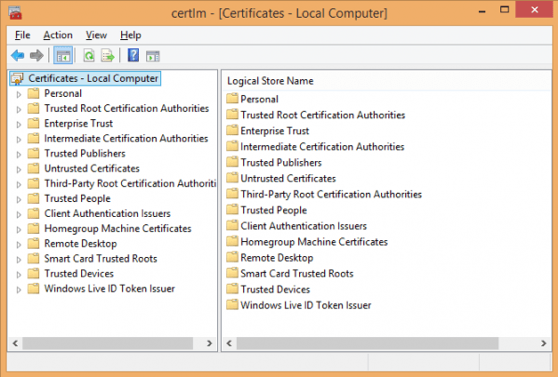Viewport: 558px width, 377px height.
Task: Click the left pane's right scroll arrow
Action: coord(209,343)
